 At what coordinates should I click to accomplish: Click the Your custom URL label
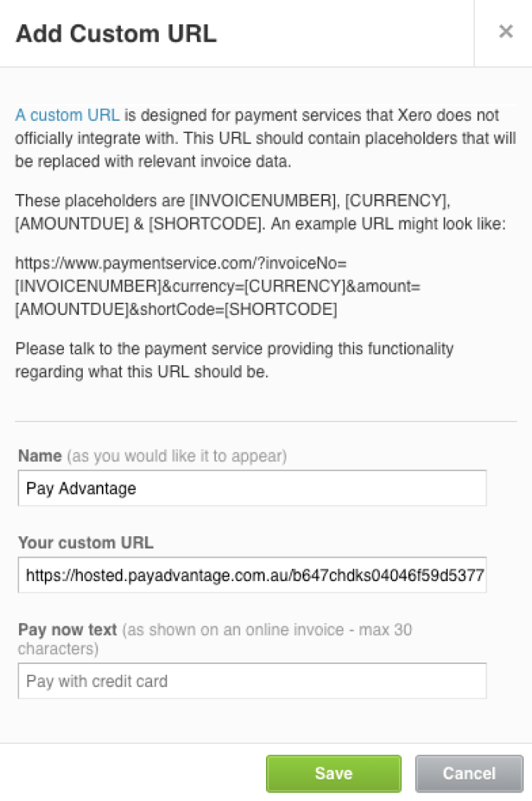[x=86, y=542]
